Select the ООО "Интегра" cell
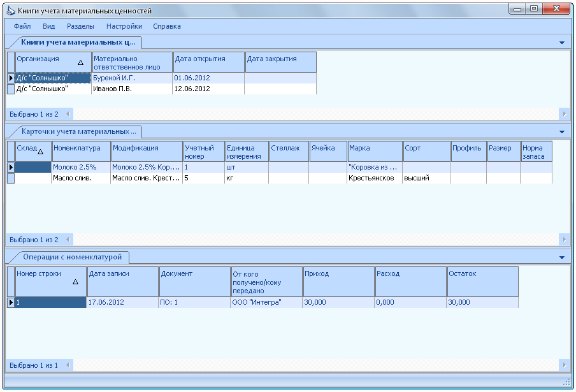 pyautogui.click(x=267, y=302)
